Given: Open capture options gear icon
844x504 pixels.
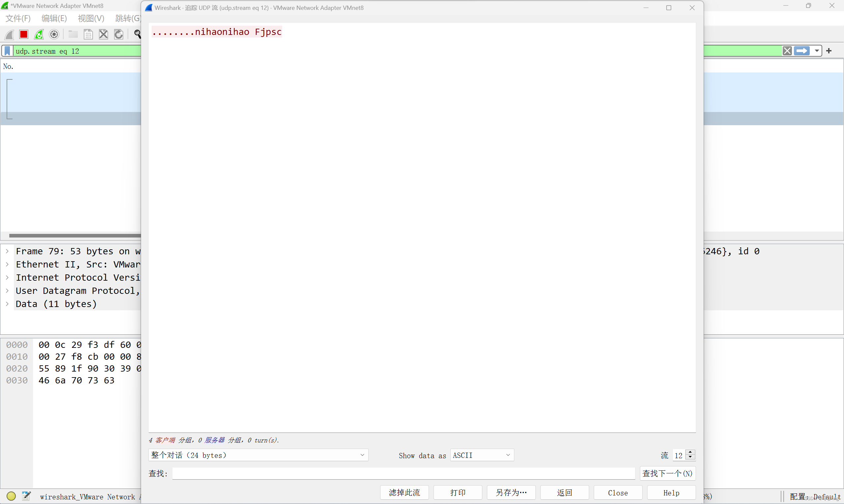Looking at the screenshot, I should pyautogui.click(x=54, y=34).
